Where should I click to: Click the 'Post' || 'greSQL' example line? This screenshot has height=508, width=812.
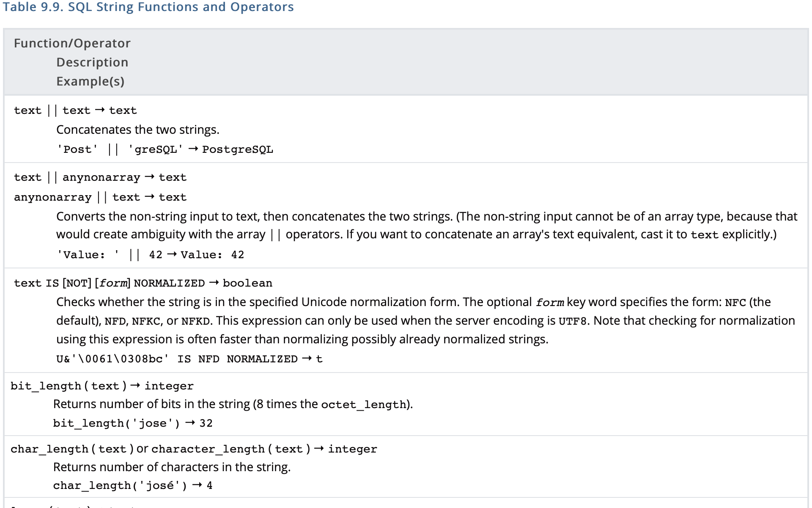165,149
